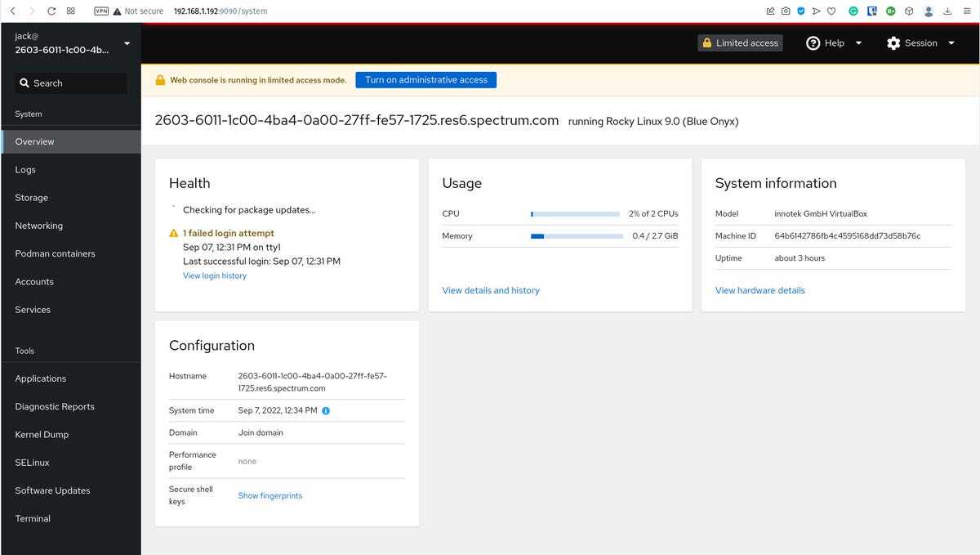
Task: Expand the jack@ host switcher dropdown
Action: coord(127,43)
